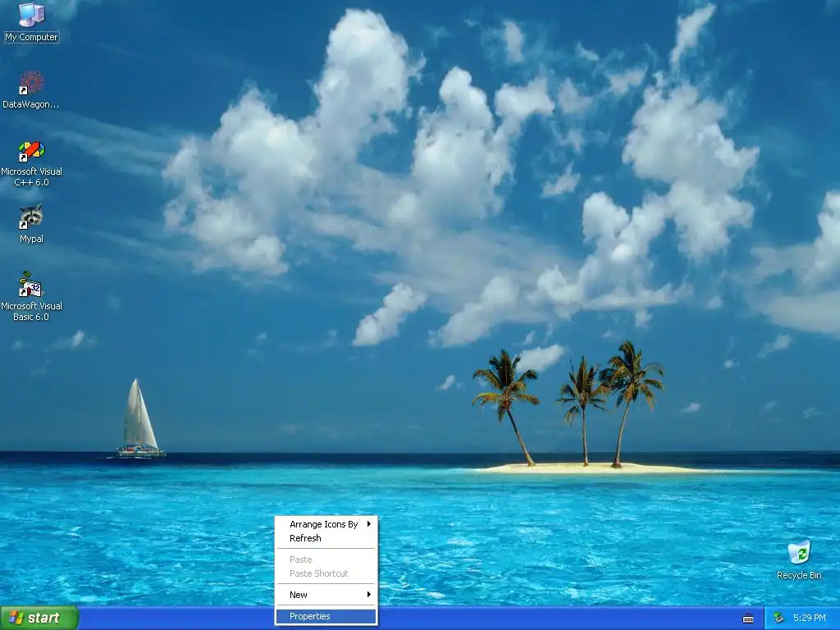Open the New submenu
The width and height of the screenshot is (840, 630).
(326, 595)
